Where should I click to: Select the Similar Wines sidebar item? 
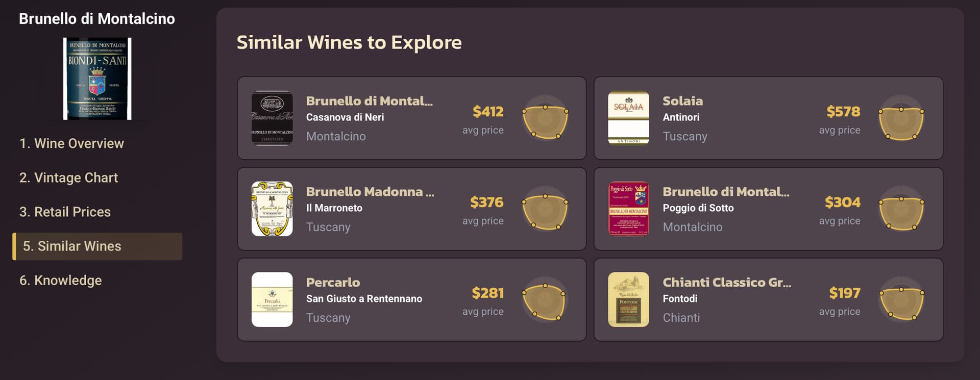(72, 246)
